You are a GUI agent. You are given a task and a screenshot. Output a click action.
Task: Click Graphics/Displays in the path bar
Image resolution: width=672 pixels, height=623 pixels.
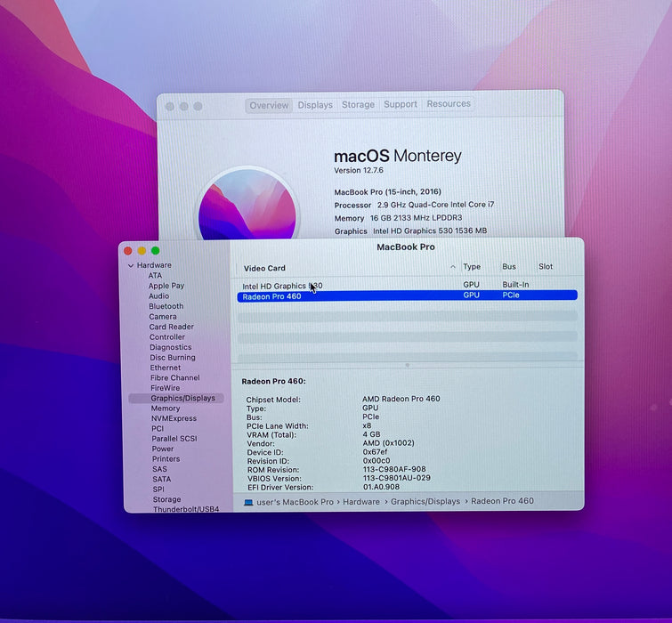pyautogui.click(x=425, y=501)
